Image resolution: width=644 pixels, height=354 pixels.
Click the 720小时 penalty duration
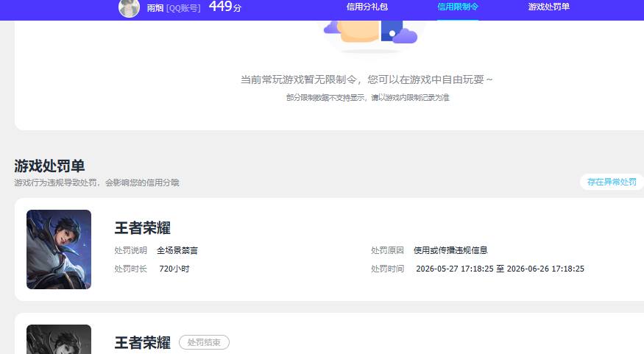pos(174,269)
